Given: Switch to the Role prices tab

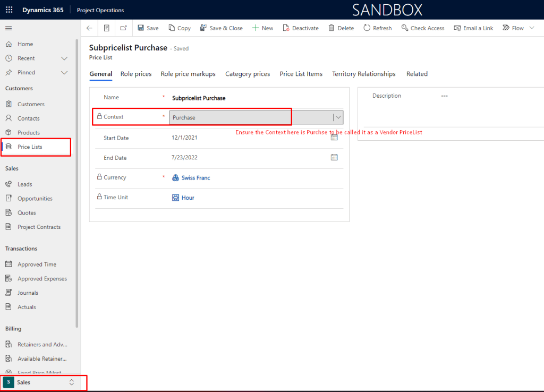Looking at the screenshot, I should point(136,74).
